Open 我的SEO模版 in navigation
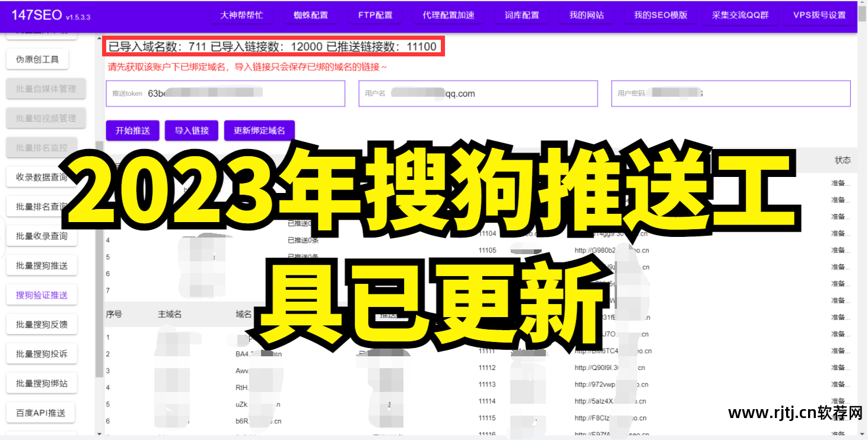Image resolution: width=868 pixels, height=440 pixels. click(660, 15)
